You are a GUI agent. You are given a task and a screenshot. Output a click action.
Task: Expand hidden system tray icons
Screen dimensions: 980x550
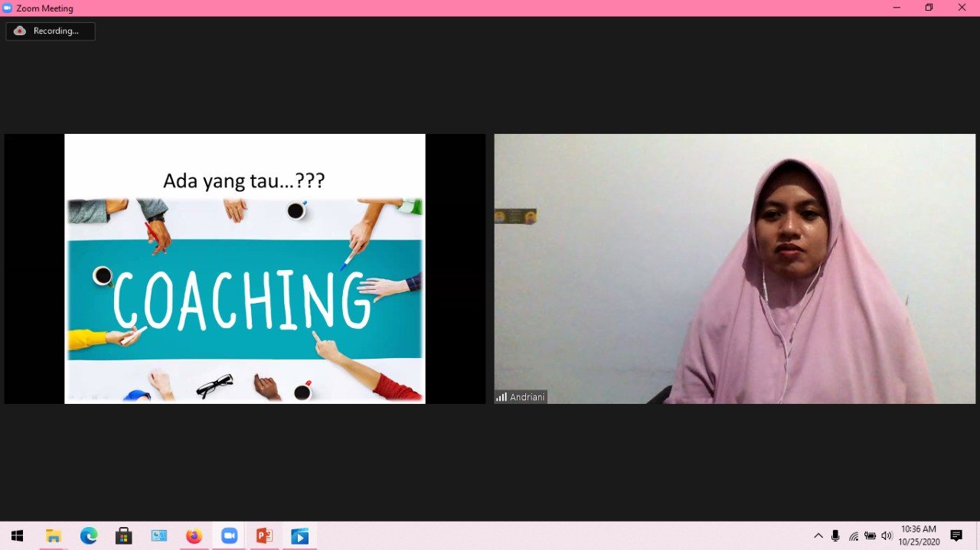pos(818,536)
